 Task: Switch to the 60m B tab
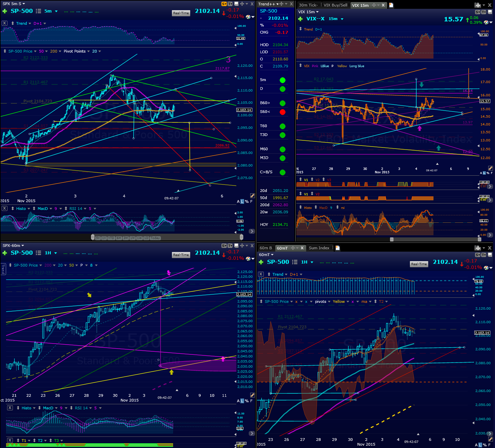pos(266,248)
